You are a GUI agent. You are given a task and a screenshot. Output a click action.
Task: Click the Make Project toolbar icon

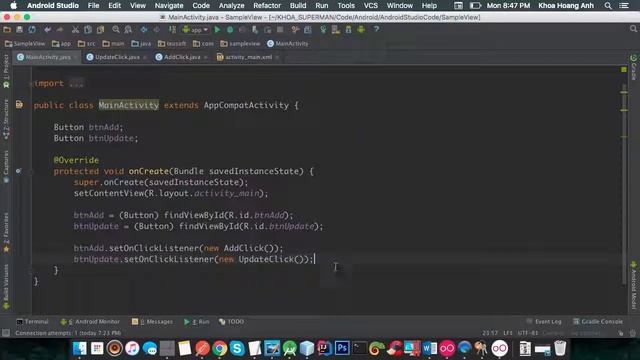[x=172, y=29]
